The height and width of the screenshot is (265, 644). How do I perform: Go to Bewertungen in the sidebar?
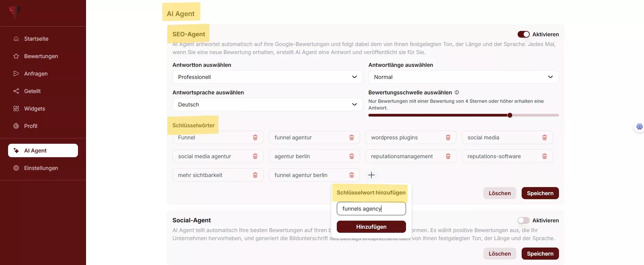(41, 56)
